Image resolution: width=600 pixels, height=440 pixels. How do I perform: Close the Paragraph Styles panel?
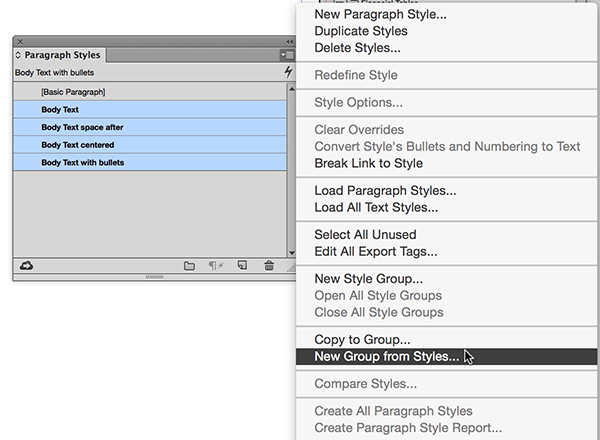coord(20,42)
